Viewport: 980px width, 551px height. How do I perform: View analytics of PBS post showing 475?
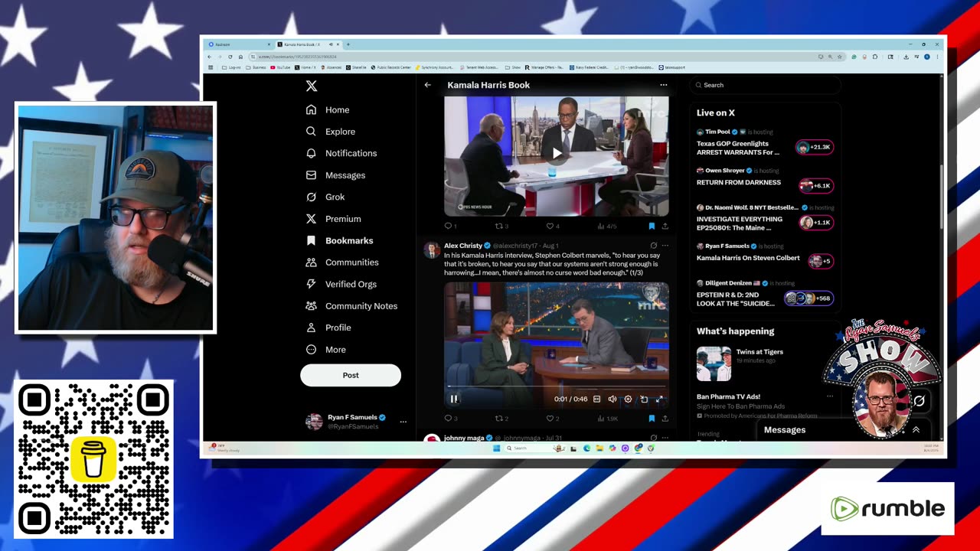pos(606,226)
